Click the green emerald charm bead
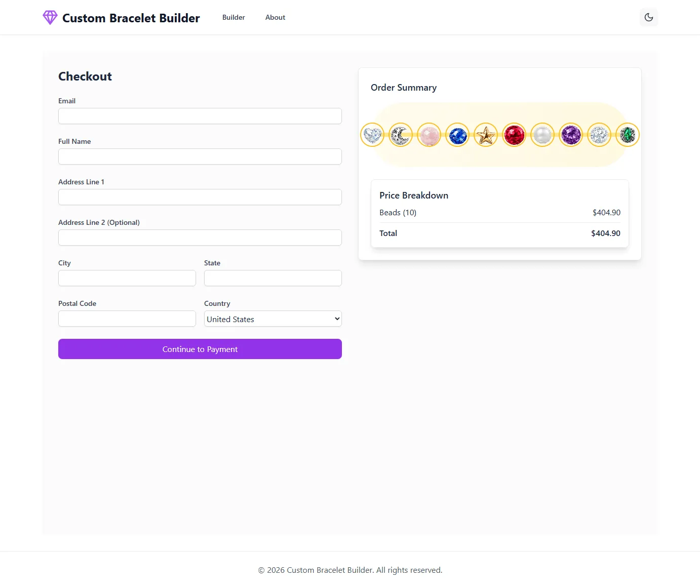 click(628, 135)
